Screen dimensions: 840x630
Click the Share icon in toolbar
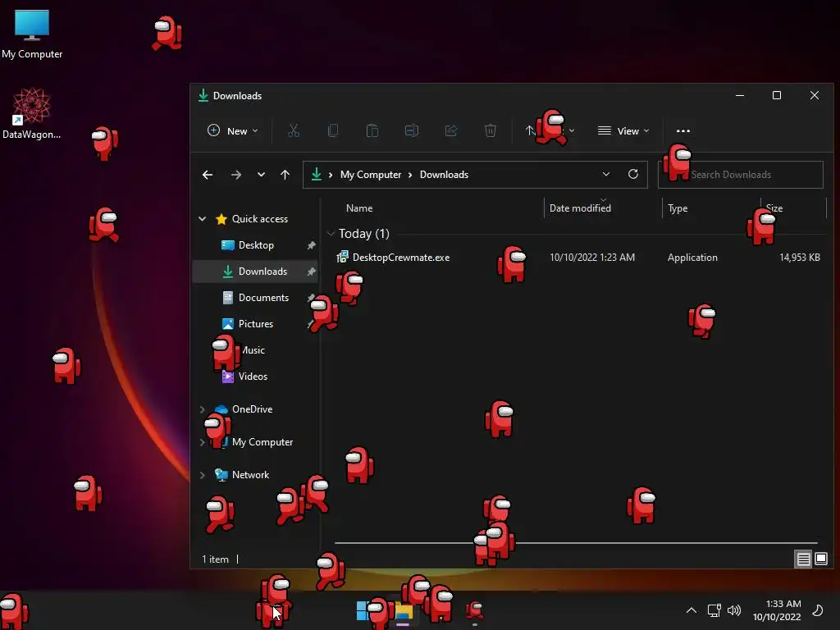[x=451, y=130]
